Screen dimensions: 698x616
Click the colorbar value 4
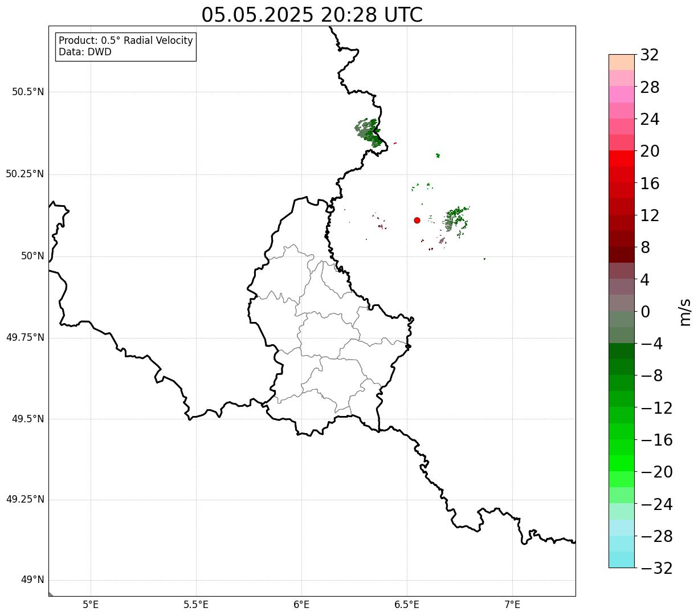tap(645, 280)
